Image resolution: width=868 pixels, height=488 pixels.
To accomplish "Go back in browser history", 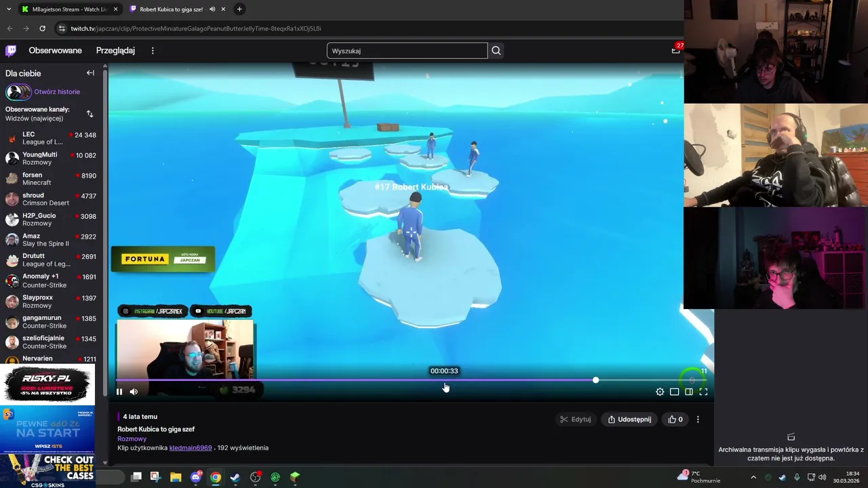I will 9,28.
